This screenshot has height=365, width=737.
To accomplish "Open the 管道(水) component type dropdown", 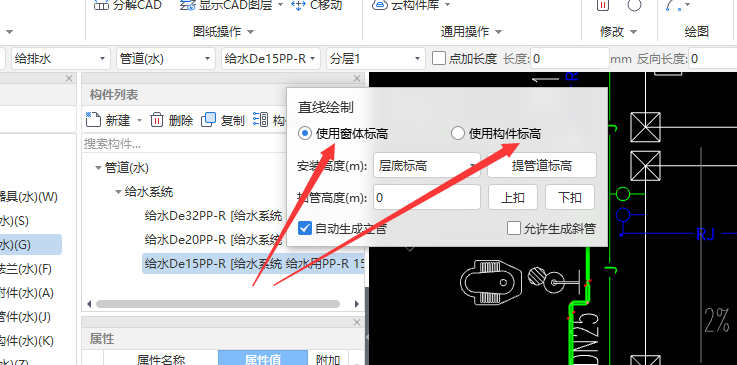I will tap(165, 59).
